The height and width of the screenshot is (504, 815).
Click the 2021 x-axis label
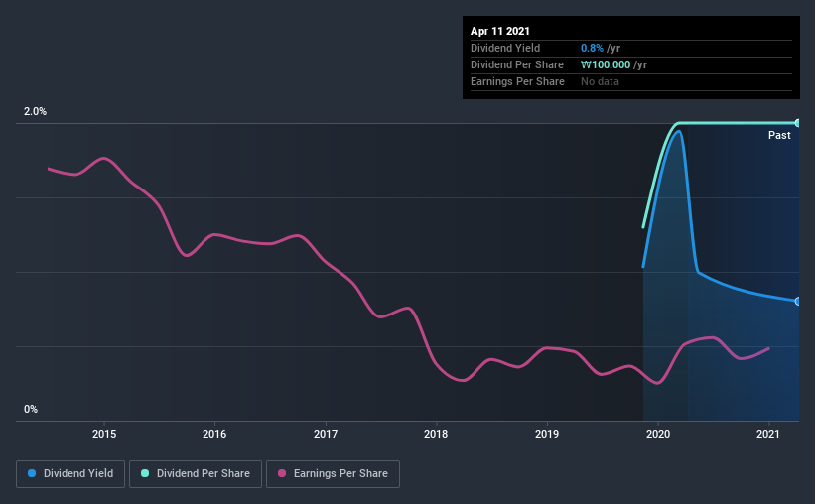pos(768,434)
